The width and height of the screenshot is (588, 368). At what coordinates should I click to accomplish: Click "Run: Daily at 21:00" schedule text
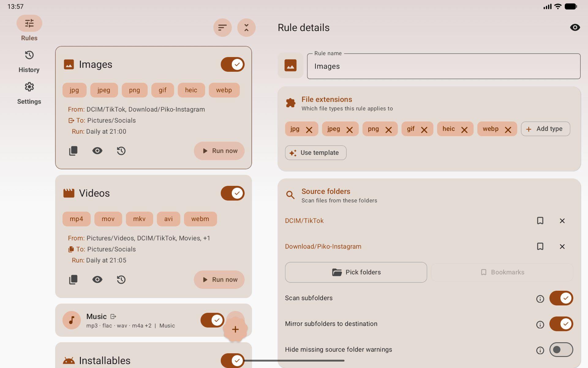point(99,132)
